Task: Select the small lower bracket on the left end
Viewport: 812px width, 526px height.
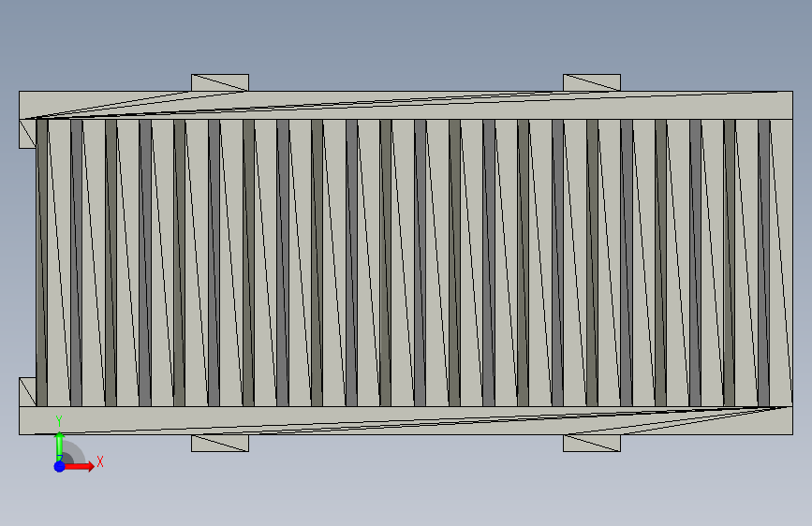Action: tap(27, 392)
